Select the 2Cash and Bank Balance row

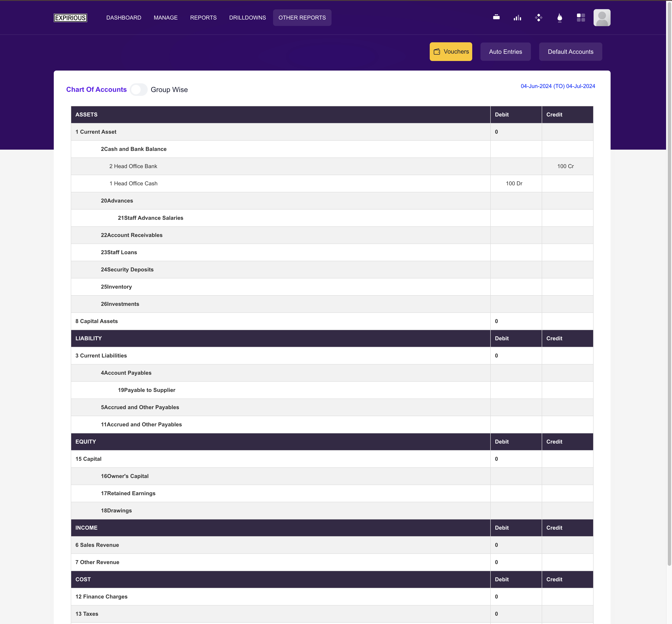coord(332,149)
